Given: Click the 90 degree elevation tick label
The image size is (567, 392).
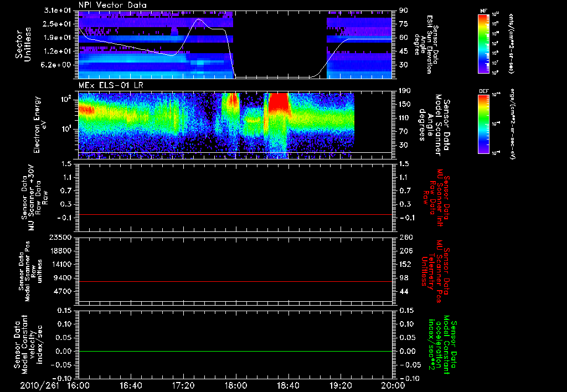Looking at the screenshot, I should [403, 11].
